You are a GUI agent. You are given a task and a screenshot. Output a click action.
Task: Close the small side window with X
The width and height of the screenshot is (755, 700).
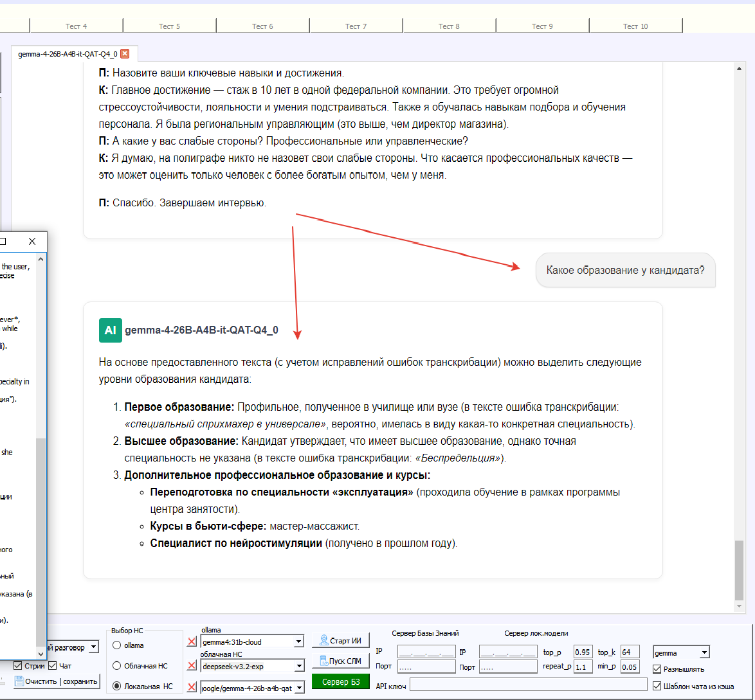(32, 241)
